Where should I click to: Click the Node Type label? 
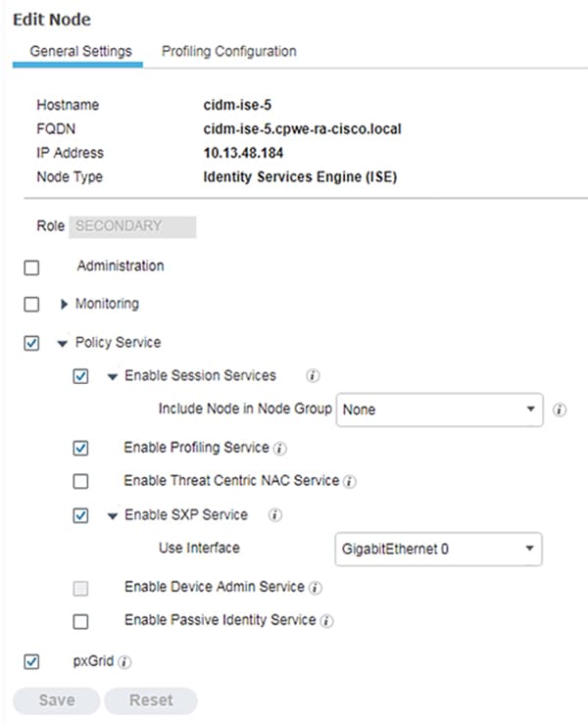pyautogui.click(x=70, y=177)
